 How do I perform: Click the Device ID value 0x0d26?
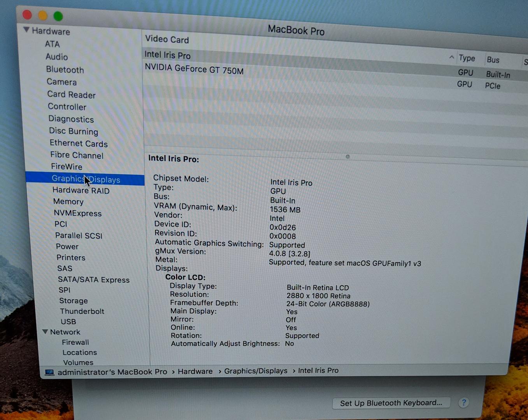coord(282,227)
